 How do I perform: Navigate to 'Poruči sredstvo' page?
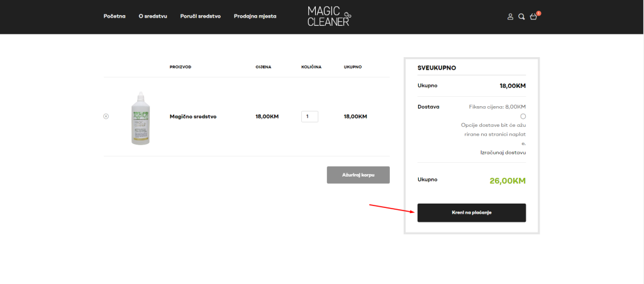[200, 16]
